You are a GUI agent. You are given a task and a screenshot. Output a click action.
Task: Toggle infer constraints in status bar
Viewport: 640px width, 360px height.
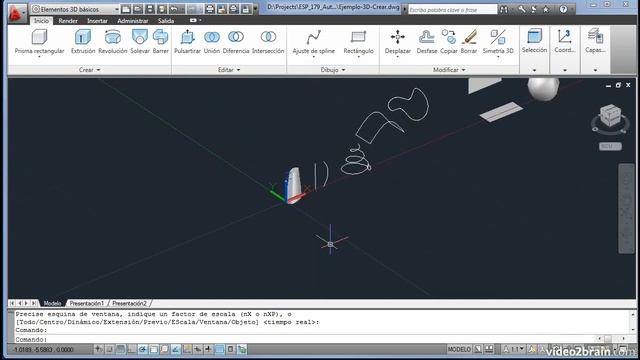98,349
